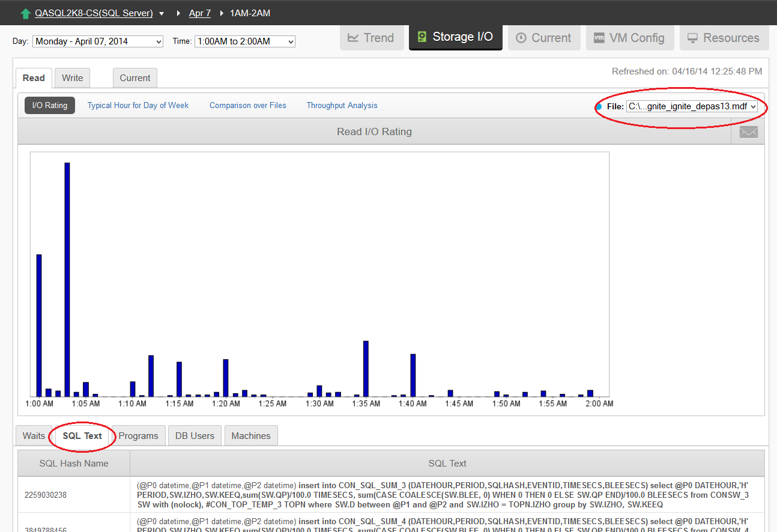Click the bar at 1:40 AM
777x532 pixels.
413,375
